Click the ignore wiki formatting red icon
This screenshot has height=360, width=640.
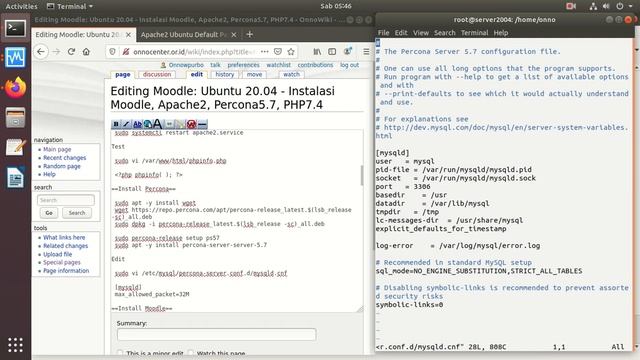191,124
